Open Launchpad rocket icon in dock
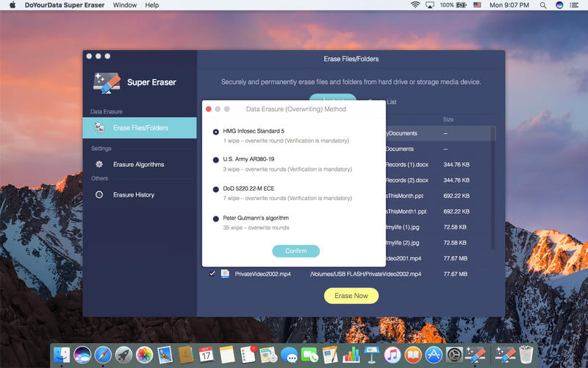Image resolution: width=588 pixels, height=368 pixels. click(123, 355)
